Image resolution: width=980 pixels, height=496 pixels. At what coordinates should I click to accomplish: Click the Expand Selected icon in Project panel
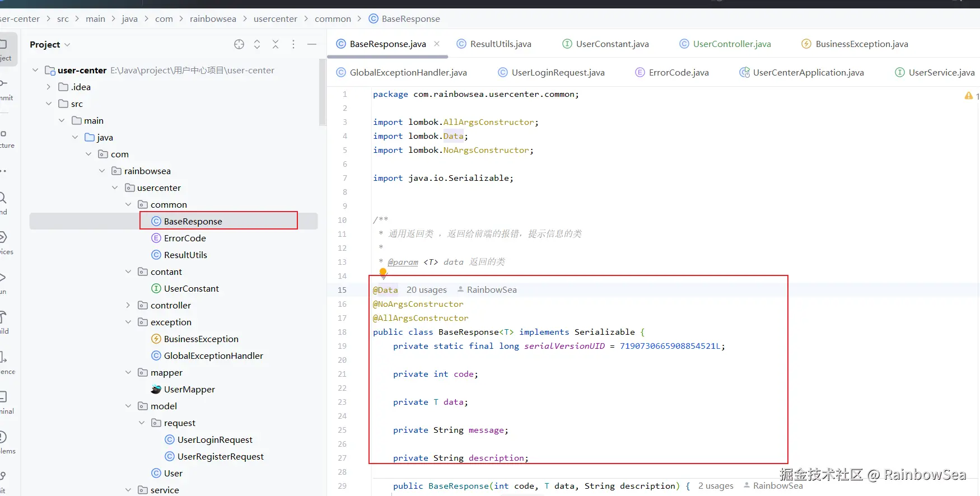(257, 44)
